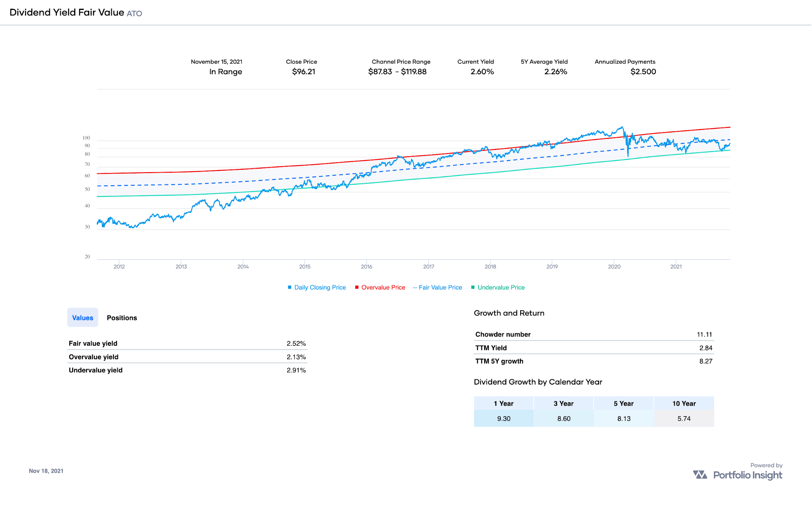Click the 2012 x-axis label
The width and height of the screenshot is (812, 506).
pos(119,266)
